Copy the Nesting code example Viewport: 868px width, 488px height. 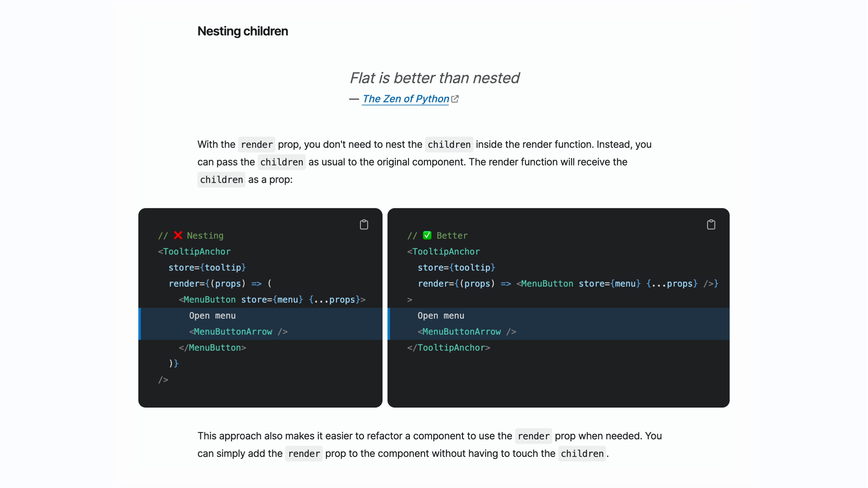coord(364,225)
